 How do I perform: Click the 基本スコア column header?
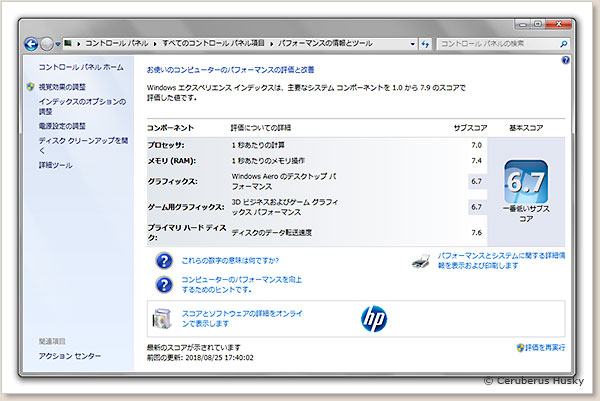coord(526,128)
